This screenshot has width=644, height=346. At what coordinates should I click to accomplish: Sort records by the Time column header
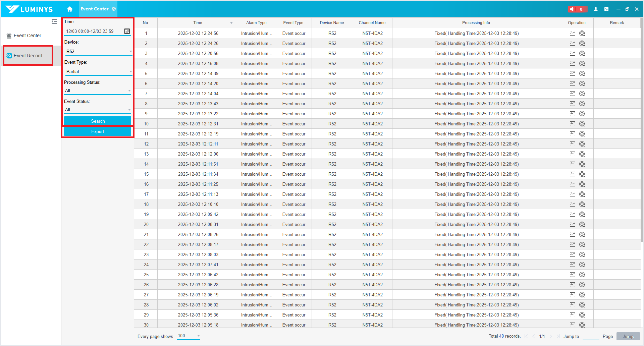coord(198,23)
